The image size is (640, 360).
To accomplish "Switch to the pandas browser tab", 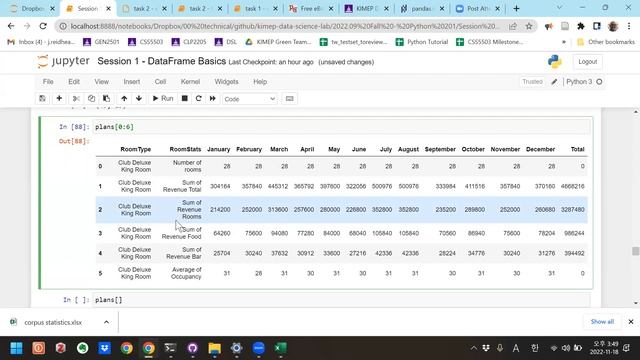I will click(x=422, y=8).
